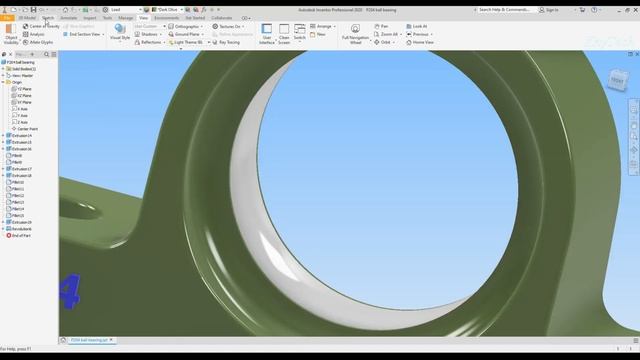The width and height of the screenshot is (640, 360).
Task: Open the browser panel menu icon
Action: (x=54, y=54)
